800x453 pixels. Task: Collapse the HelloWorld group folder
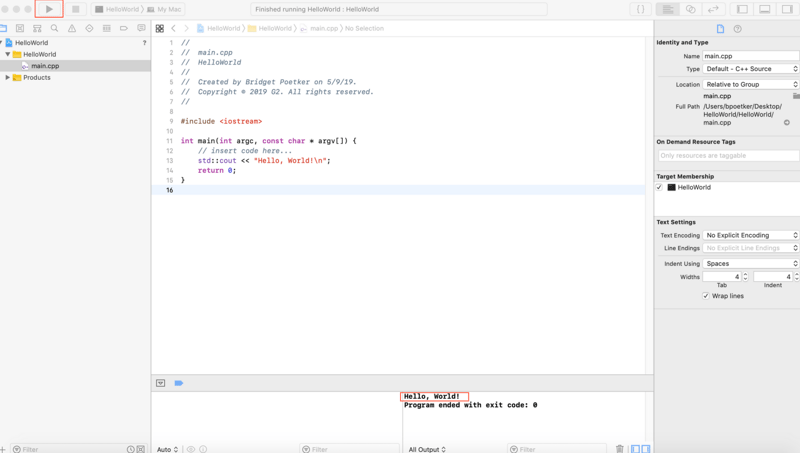[x=8, y=54]
